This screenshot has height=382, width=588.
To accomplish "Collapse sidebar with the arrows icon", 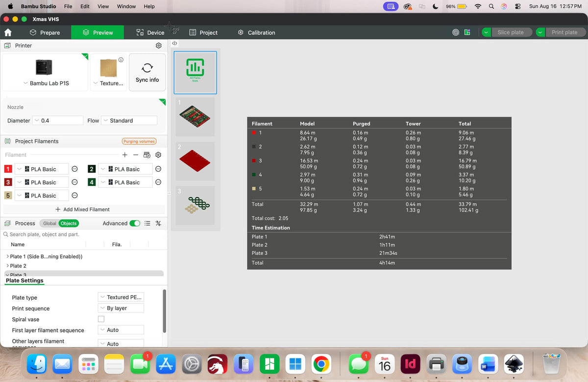I will coord(174,43).
